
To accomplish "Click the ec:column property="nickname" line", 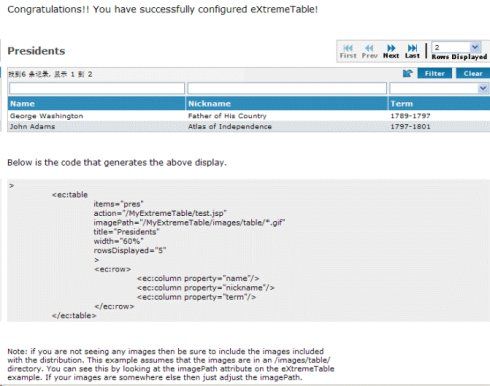I will click(x=206, y=288).
